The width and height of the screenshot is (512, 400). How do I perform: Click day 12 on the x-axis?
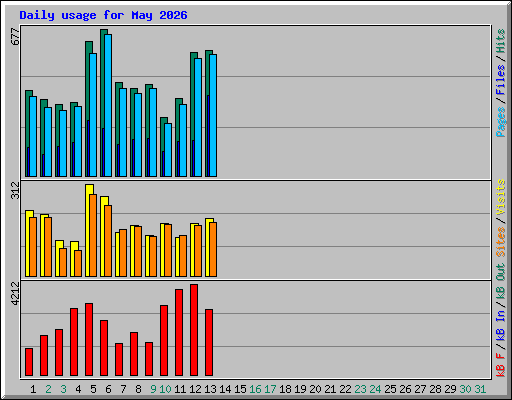pos(195,389)
